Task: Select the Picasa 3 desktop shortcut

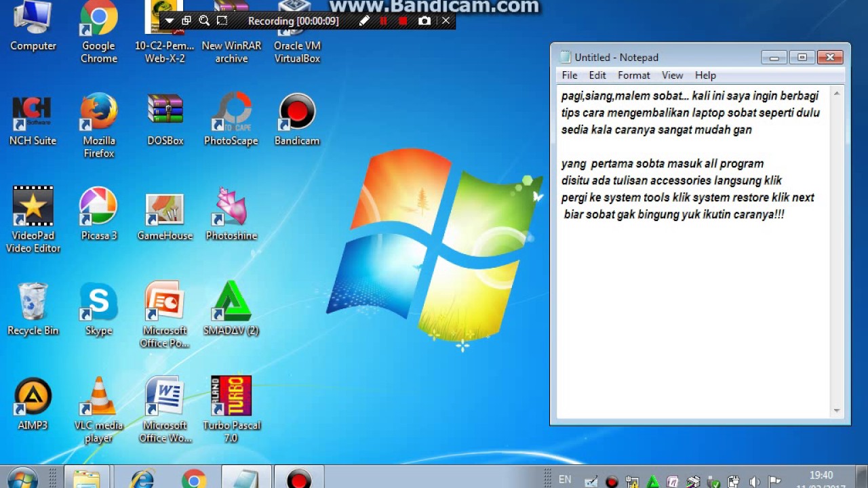Action: [x=99, y=215]
